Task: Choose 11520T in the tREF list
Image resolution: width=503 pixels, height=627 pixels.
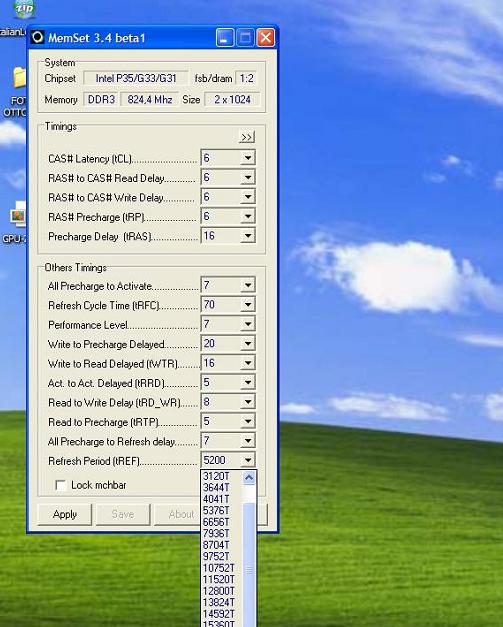Action: point(222,579)
